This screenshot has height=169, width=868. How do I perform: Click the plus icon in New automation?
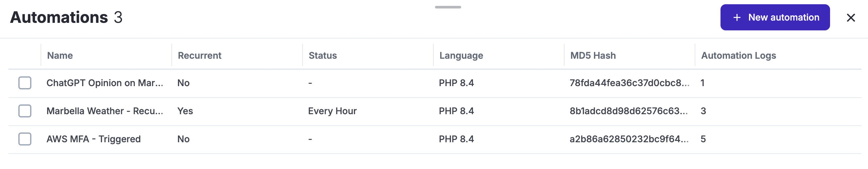pos(737,18)
